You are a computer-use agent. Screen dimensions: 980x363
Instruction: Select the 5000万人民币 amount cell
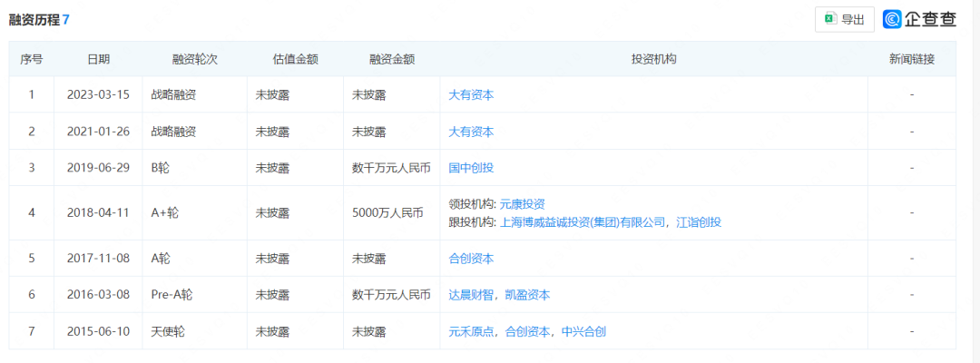coord(387,213)
